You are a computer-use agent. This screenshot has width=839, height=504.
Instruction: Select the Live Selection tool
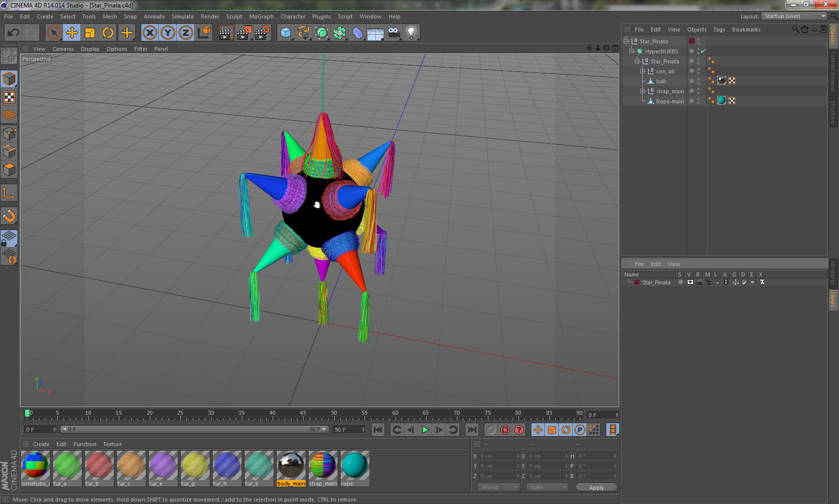54,33
